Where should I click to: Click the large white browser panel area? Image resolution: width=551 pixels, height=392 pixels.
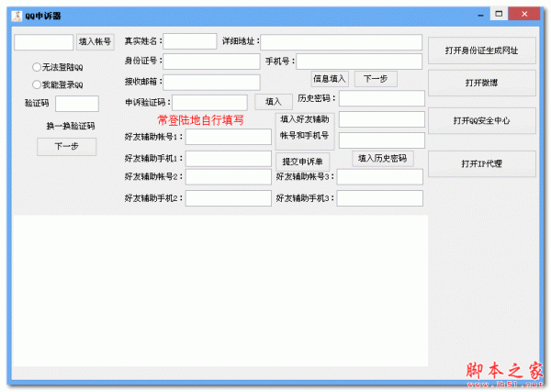pyautogui.click(x=220, y=291)
